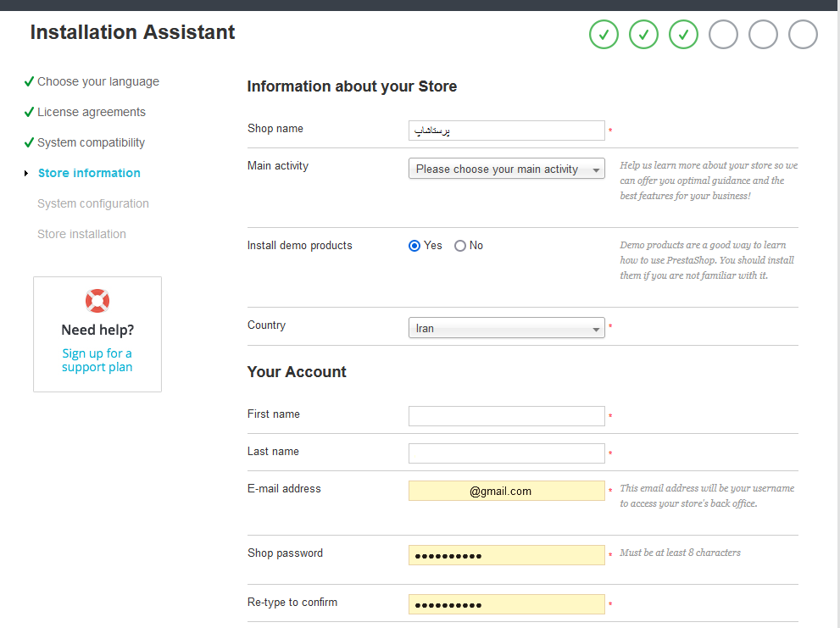Click the last empty step circle
Image resolution: width=840 pixels, height=628 pixels.
pyautogui.click(x=803, y=34)
